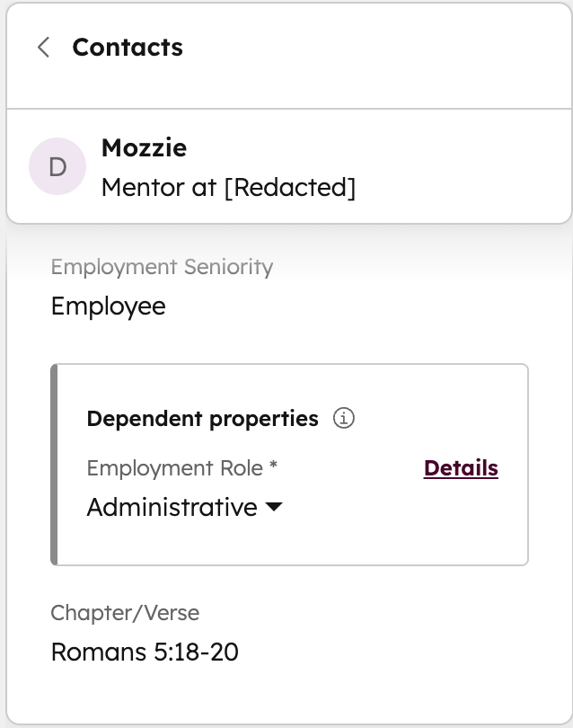Click the round D avatar icon
The width and height of the screenshot is (573, 728).
(x=57, y=166)
